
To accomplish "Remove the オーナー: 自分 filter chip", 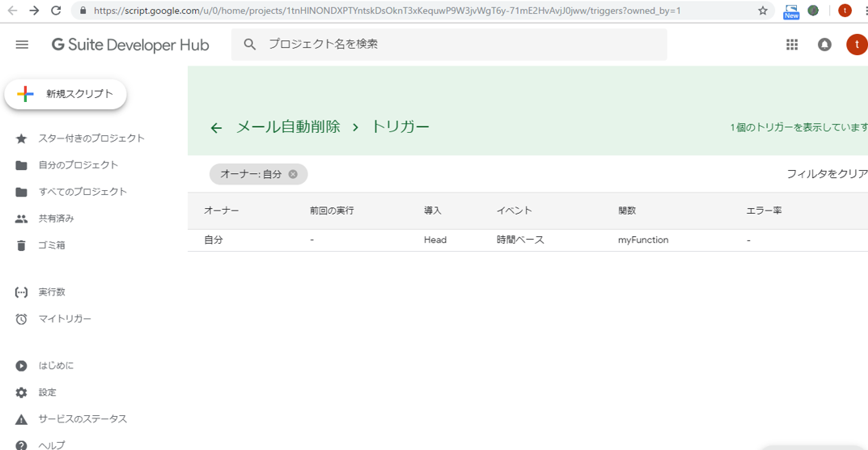I will coord(294,174).
